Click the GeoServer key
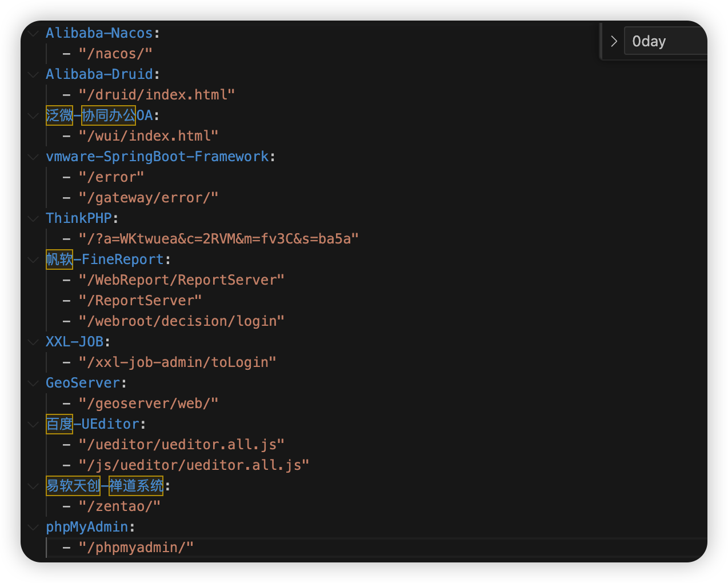 [x=83, y=383]
